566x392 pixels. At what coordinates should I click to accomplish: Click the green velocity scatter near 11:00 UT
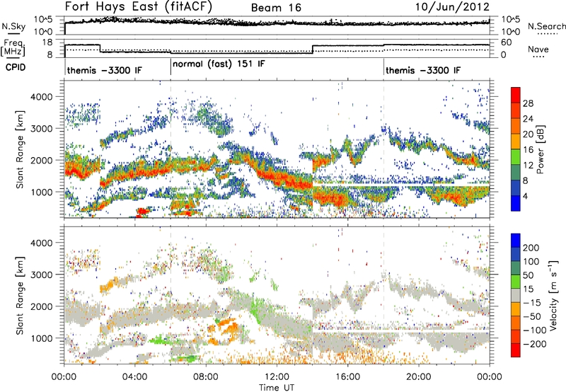(257, 310)
